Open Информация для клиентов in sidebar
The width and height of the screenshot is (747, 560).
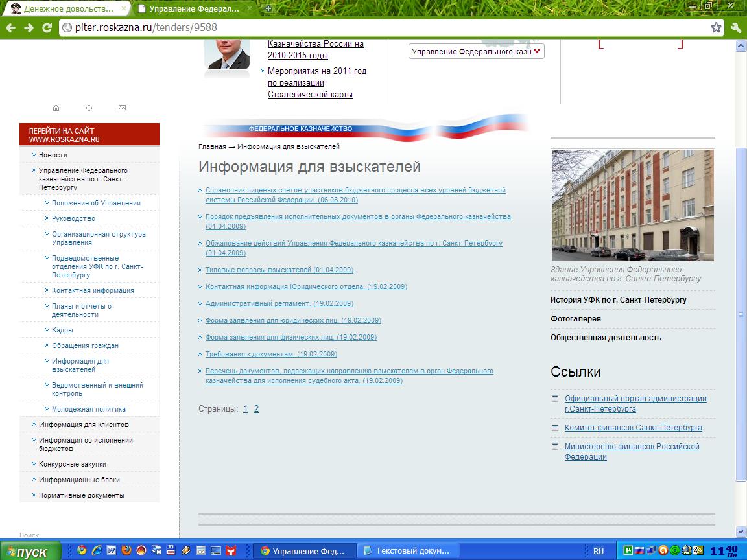(84, 425)
